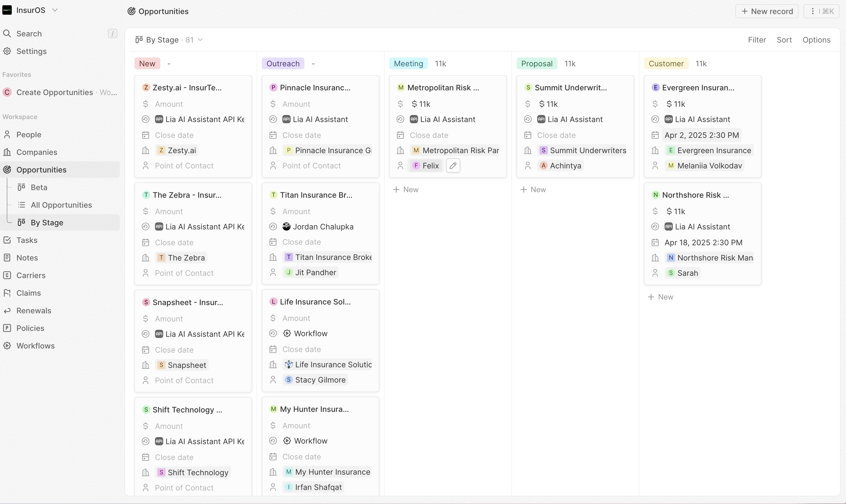This screenshot has height=504, width=846.
Task: Switch to the Beta view
Action: [39, 187]
